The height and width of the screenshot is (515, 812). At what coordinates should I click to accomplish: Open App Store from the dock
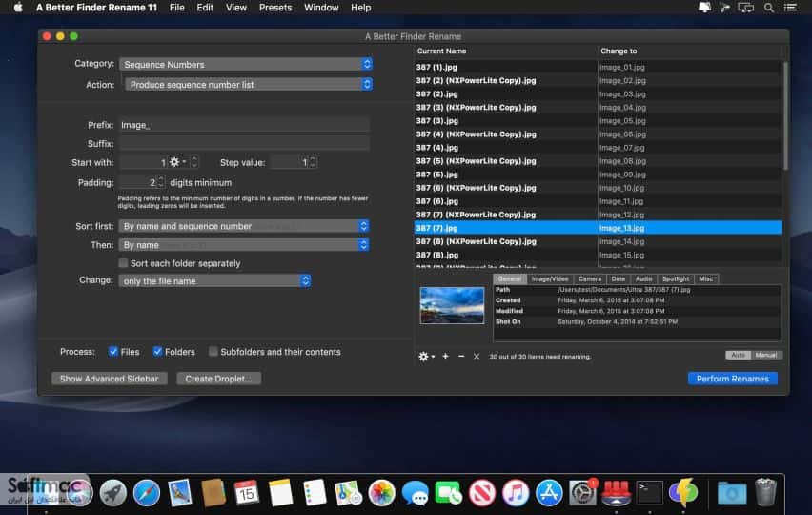point(549,493)
